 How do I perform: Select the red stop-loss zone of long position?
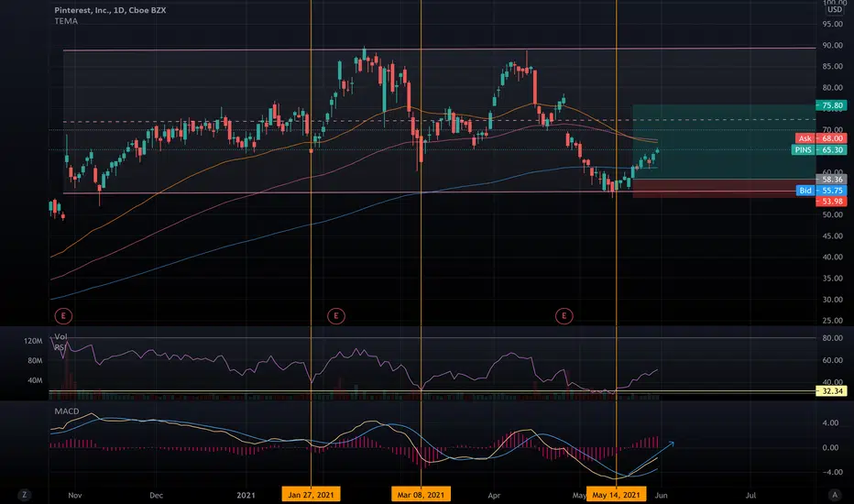725,189
